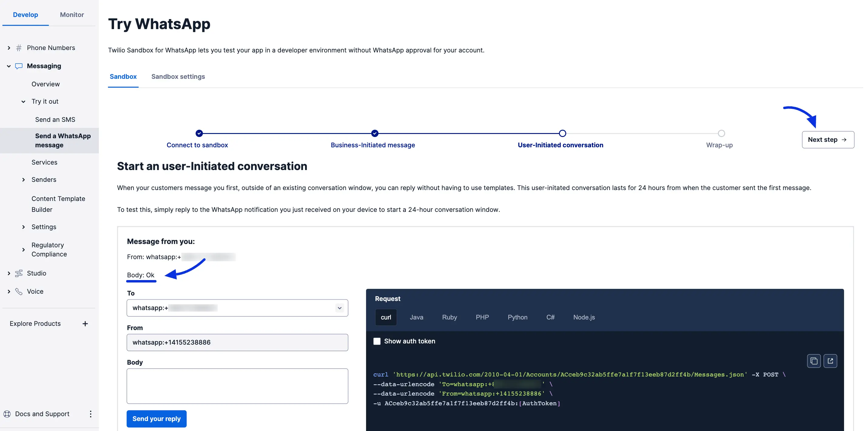Click the Wrap-up step label
Viewport: 868px width, 431px height.
719,145
